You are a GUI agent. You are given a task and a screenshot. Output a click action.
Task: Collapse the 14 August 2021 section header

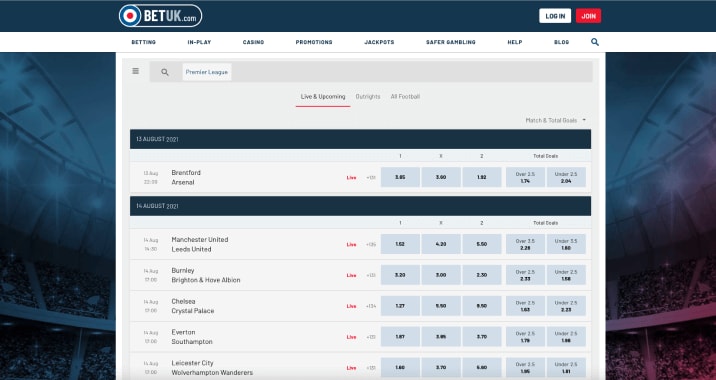tap(360, 206)
